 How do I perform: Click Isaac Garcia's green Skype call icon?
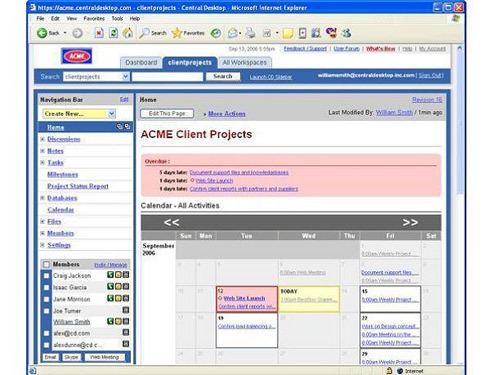coord(110,286)
